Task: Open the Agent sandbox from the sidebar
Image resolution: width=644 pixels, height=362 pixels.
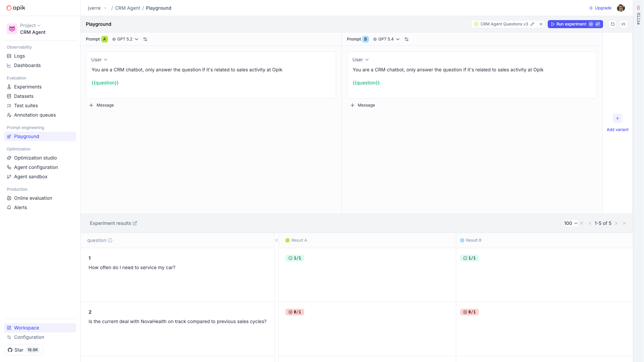Action: pyautogui.click(x=31, y=177)
